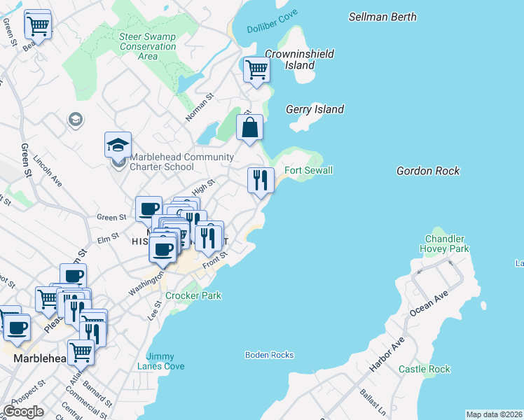Select the Steer Swamp Conservation Area label
524x420 pixels.
tap(148, 46)
